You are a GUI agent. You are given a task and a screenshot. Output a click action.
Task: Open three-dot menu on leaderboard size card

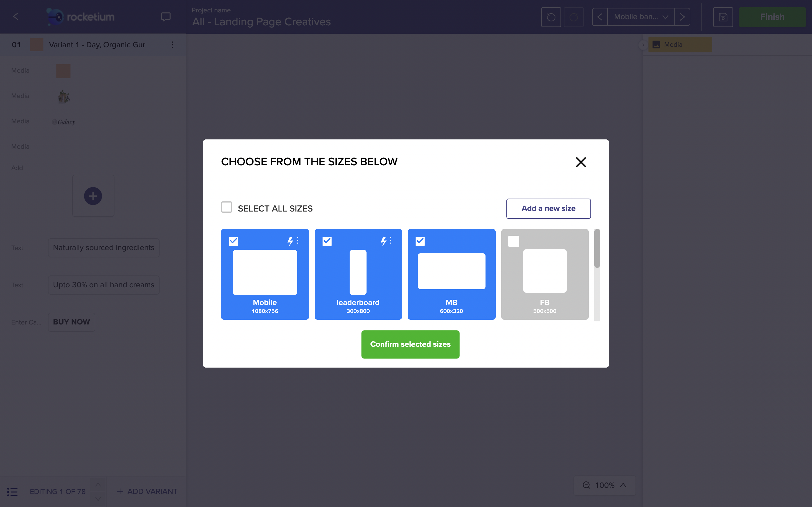pyautogui.click(x=391, y=241)
